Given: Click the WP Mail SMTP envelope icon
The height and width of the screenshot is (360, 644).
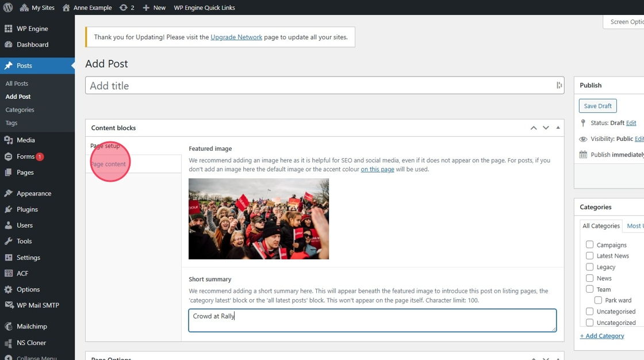Looking at the screenshot, I should [x=9, y=305].
